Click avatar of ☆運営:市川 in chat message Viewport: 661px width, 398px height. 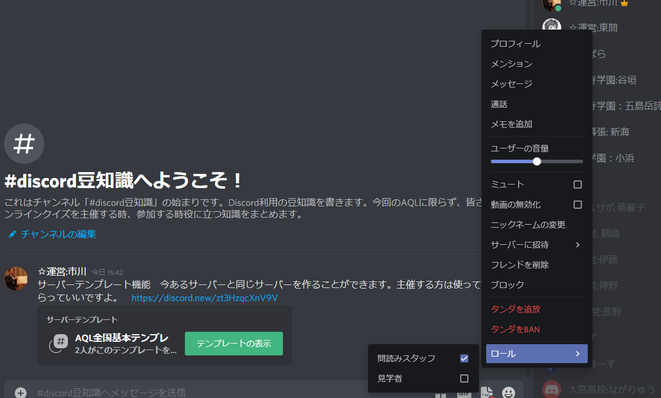pos(16,278)
